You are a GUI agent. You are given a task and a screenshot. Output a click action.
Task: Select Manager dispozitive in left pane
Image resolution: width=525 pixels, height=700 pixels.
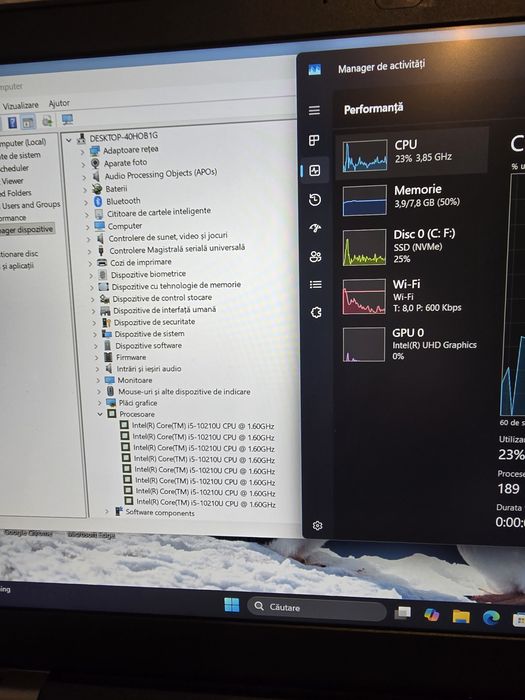26,230
